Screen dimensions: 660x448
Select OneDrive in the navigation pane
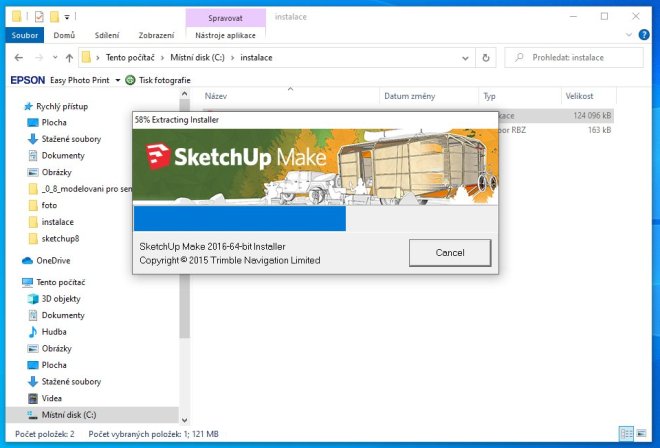point(53,261)
